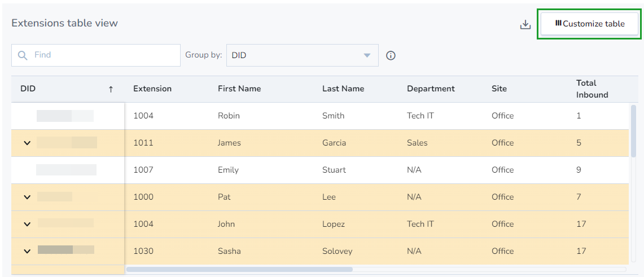Click N/A department in Pat's row

click(x=414, y=197)
